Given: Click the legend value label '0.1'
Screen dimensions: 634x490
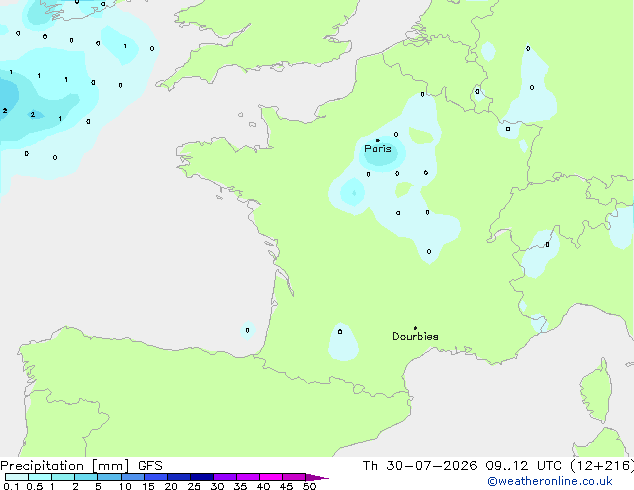Looking at the screenshot, I should (x=11, y=486).
